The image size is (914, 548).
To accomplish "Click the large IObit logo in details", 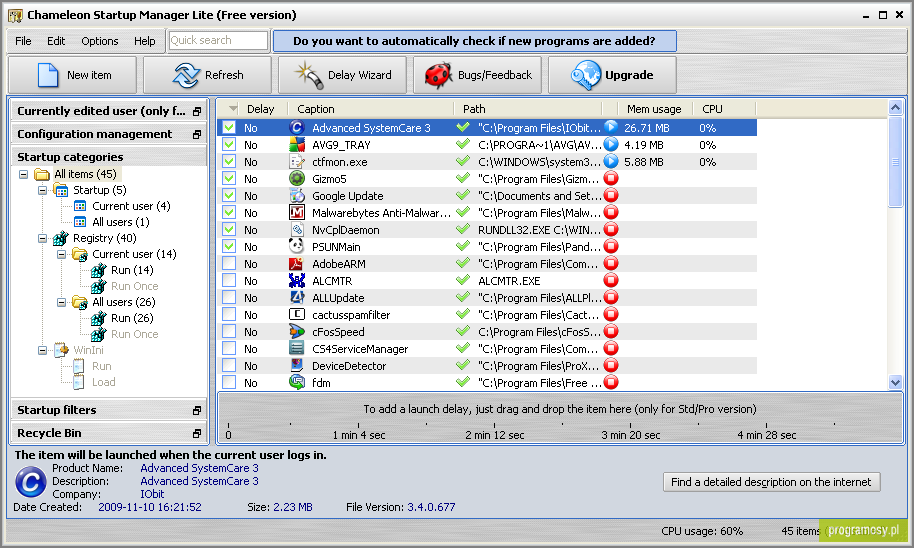I will click(x=30, y=483).
